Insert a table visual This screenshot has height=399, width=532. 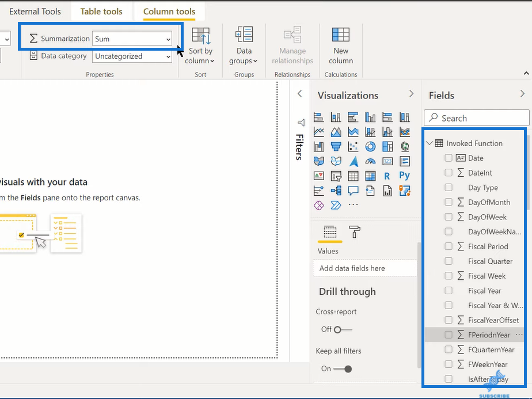(353, 176)
